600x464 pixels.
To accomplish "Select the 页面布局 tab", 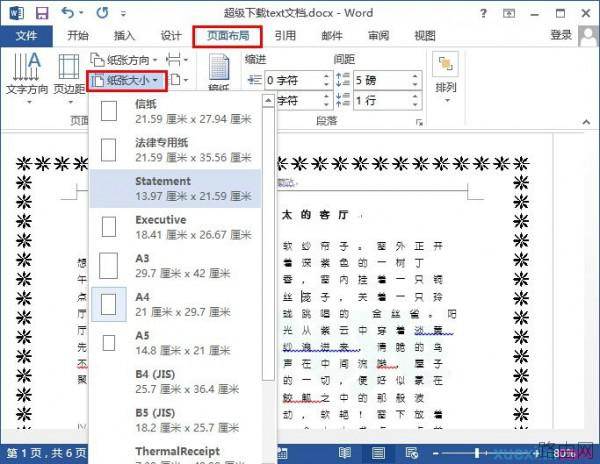I will coord(228,36).
